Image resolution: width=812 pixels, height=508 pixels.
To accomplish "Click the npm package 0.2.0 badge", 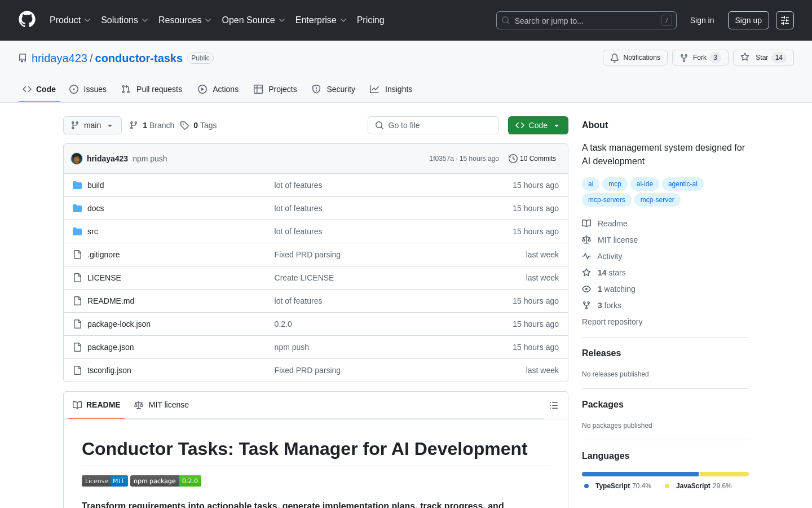I will tap(166, 481).
